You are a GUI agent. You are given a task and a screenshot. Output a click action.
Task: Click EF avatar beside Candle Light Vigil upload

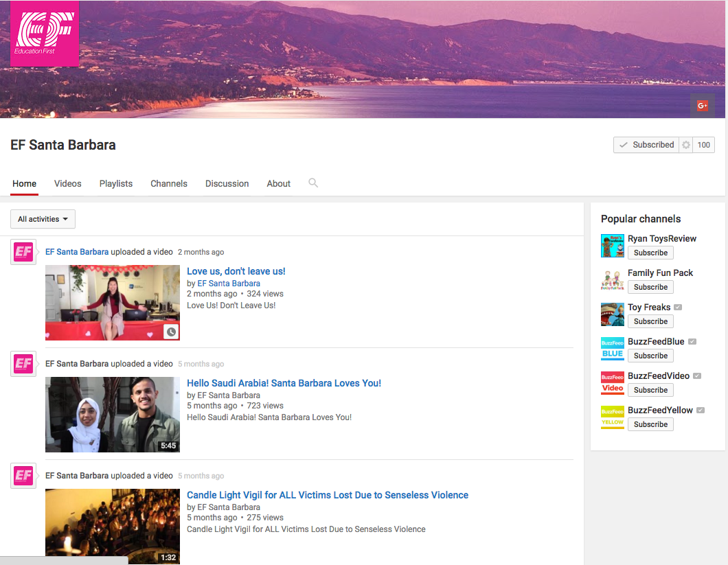(23, 476)
